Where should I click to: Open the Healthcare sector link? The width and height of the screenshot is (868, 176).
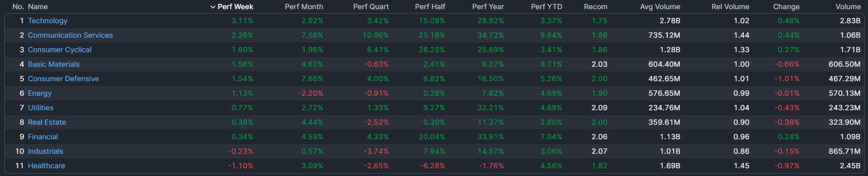(x=46, y=166)
